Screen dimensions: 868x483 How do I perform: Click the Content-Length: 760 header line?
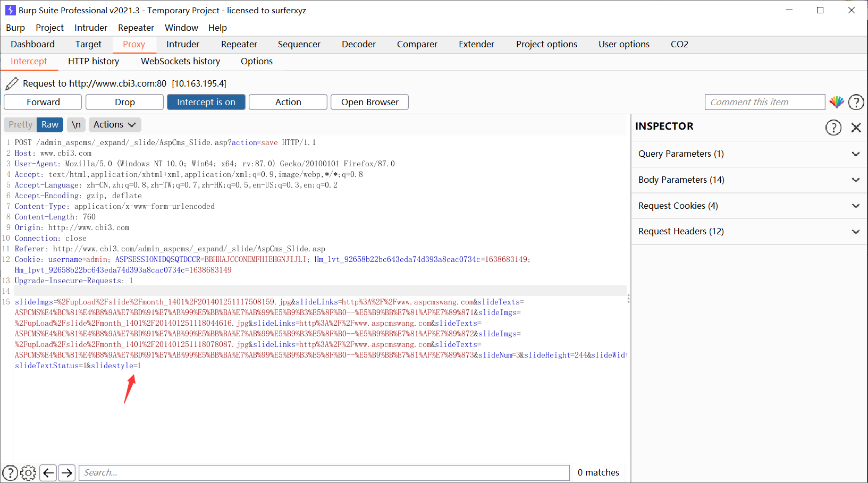pyautogui.click(x=55, y=217)
